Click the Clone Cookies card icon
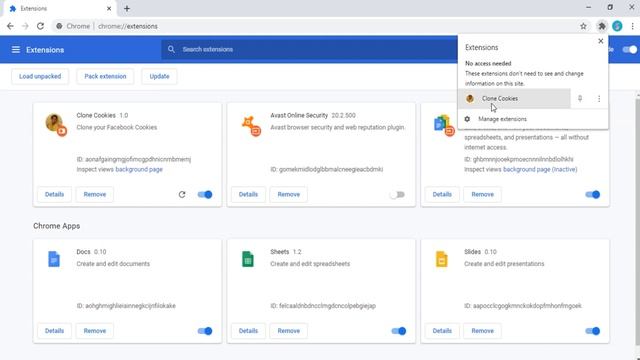The image size is (640, 360). coord(56,124)
